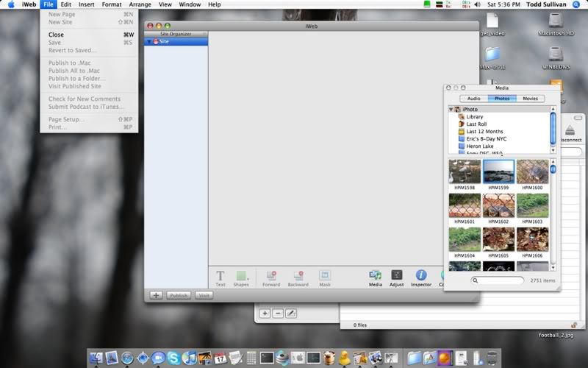
Task: Click the Spotlight search icon
Action: pos(576,4)
